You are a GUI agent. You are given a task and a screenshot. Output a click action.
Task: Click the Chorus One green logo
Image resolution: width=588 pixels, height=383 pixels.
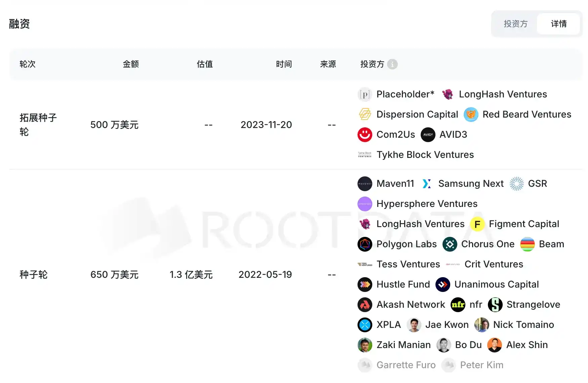(x=450, y=244)
